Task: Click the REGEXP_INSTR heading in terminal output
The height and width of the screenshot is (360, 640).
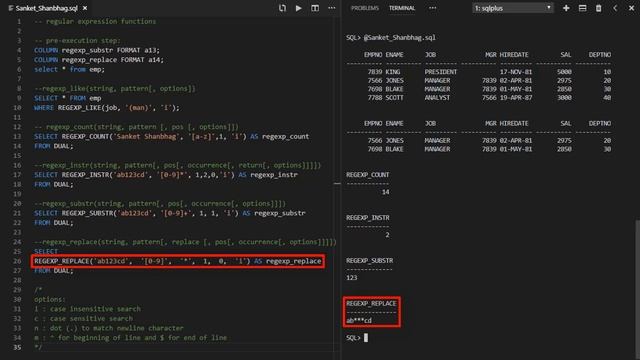Action: point(367,218)
